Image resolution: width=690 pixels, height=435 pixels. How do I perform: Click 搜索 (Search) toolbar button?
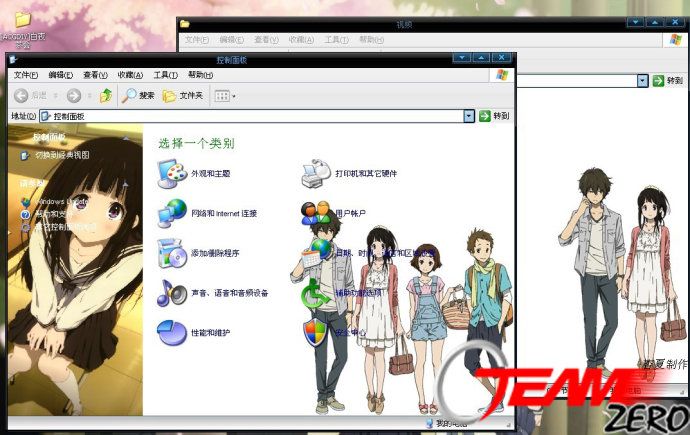(x=138, y=95)
